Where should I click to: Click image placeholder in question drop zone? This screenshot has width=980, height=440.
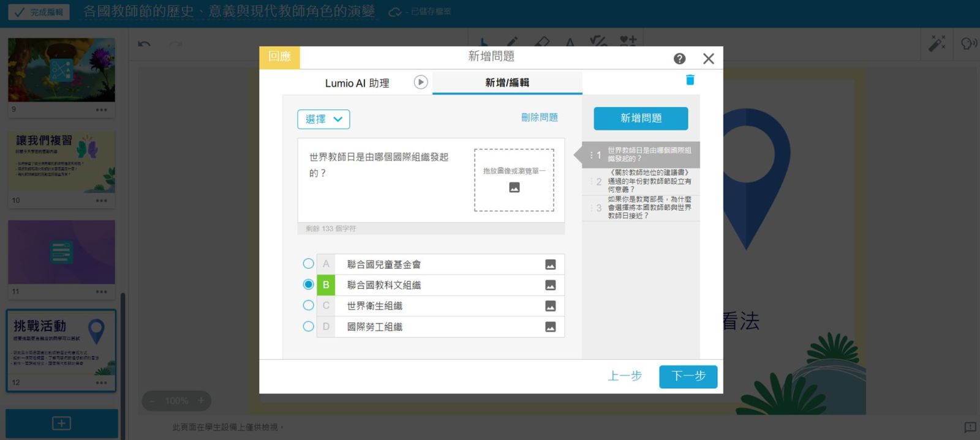514,187
